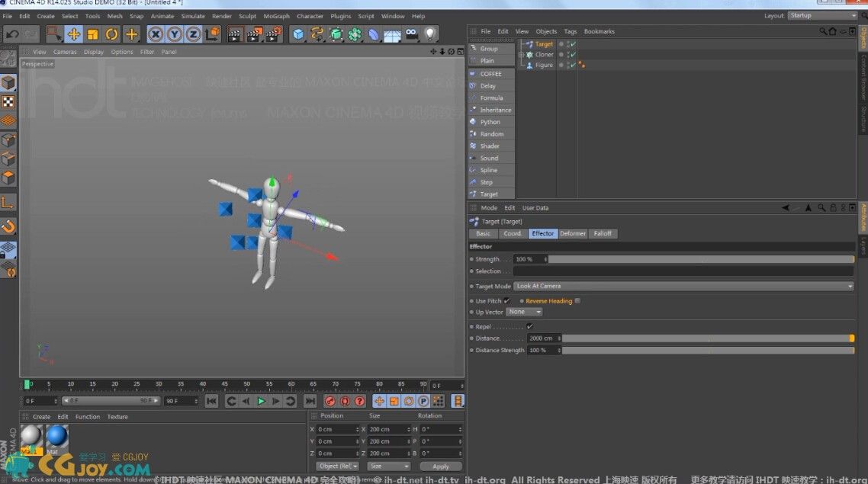Click the Strength slider bar
The image size is (868, 484).
[x=702, y=259]
